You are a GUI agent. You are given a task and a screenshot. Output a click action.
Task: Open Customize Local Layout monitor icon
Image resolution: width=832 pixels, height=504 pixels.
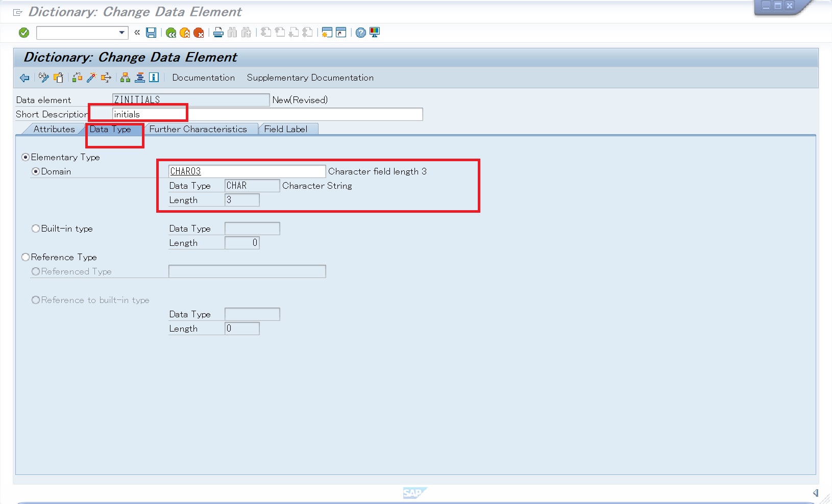click(x=375, y=33)
